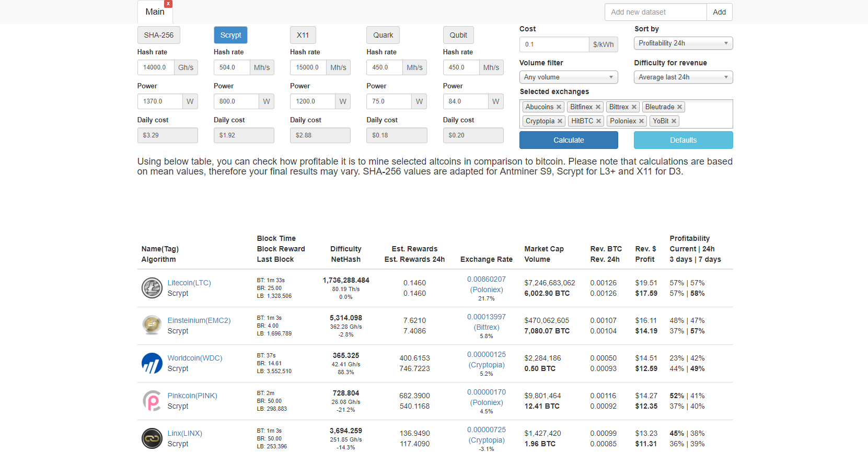Expand the Volume filter dropdown
Viewport: 868px width, 452px height.
tap(568, 77)
